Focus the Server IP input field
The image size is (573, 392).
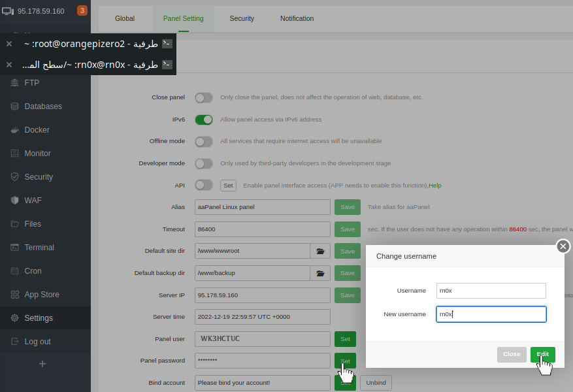263,295
